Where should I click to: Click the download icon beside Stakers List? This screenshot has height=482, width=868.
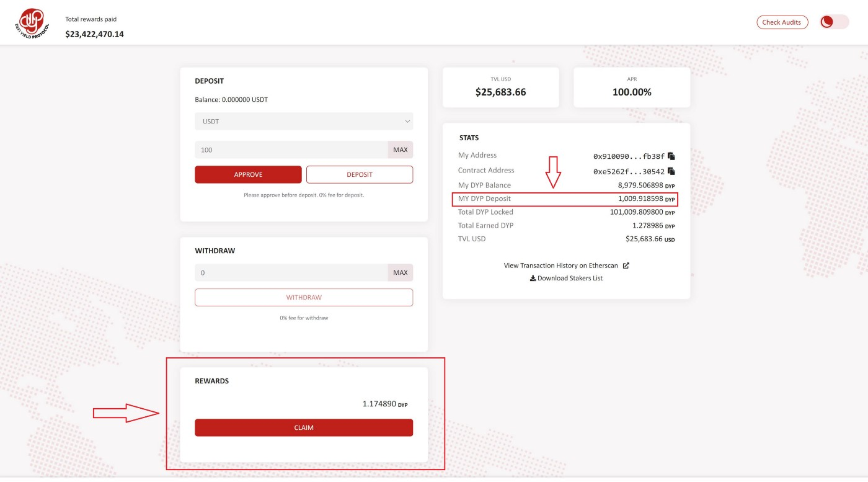[533, 279]
